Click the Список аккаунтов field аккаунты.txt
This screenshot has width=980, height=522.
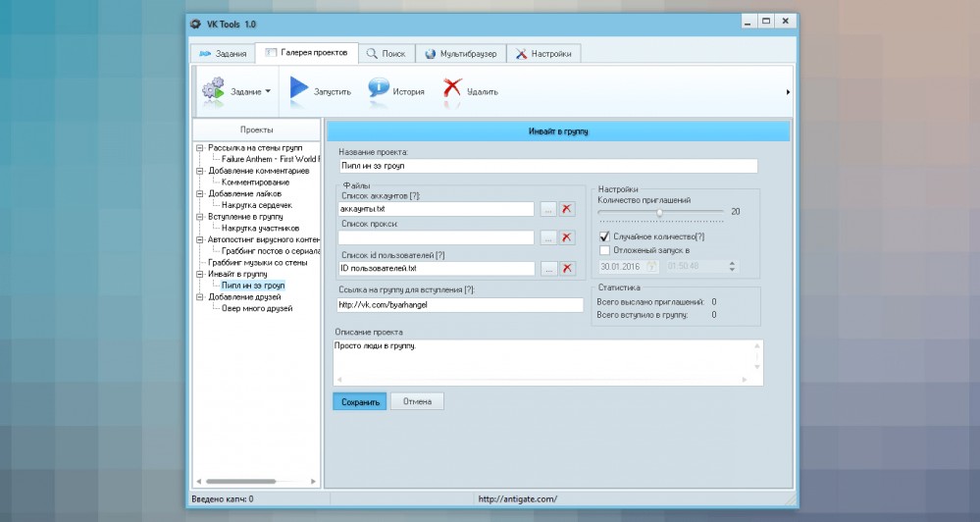437,209
